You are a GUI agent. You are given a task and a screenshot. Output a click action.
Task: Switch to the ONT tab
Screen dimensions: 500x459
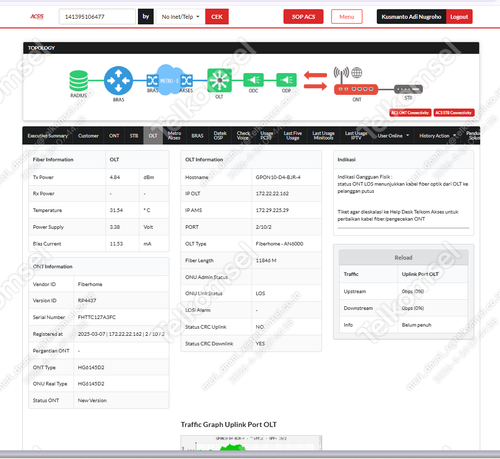pos(114,136)
